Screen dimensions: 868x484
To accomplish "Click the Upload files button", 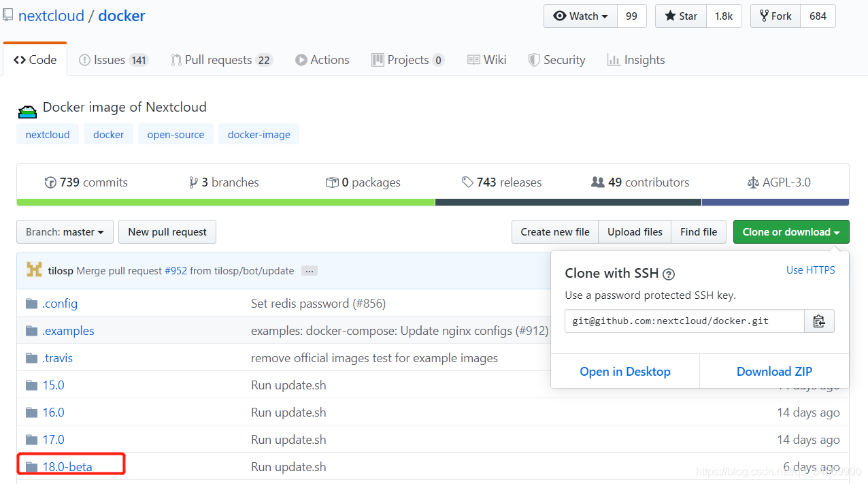I will (x=635, y=232).
